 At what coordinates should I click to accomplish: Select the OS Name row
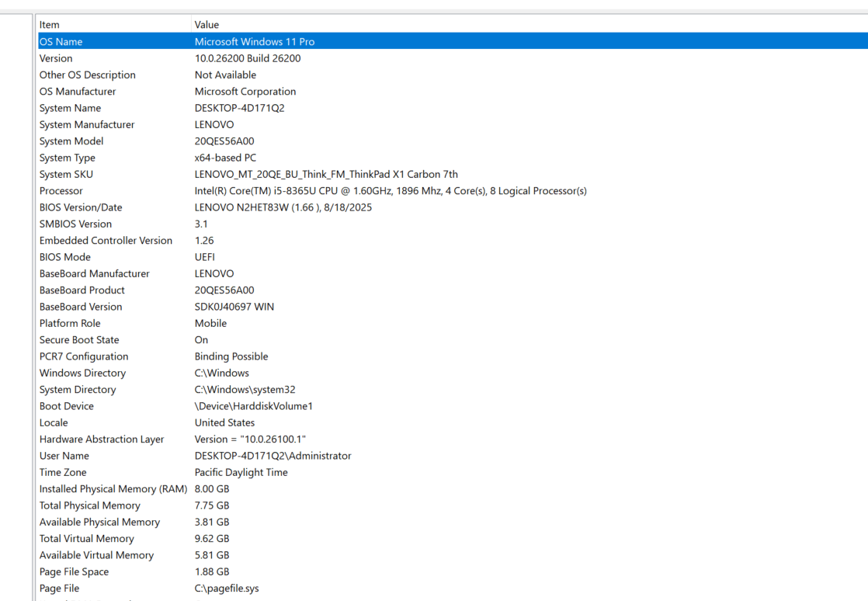pos(453,41)
